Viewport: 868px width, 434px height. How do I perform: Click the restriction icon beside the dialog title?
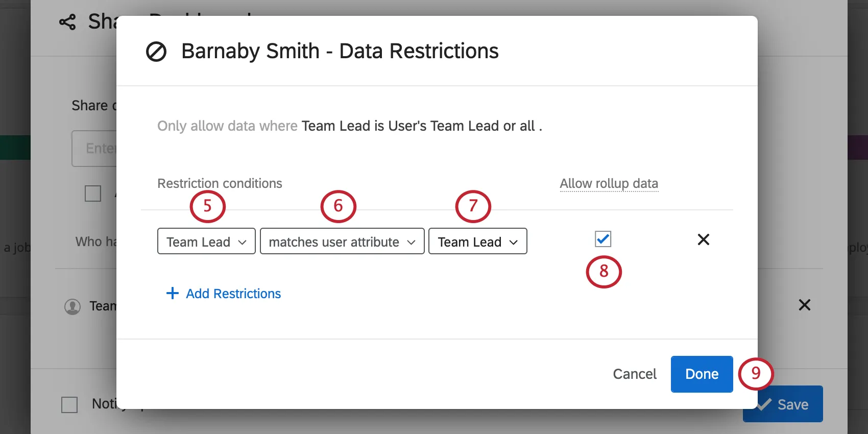(156, 52)
